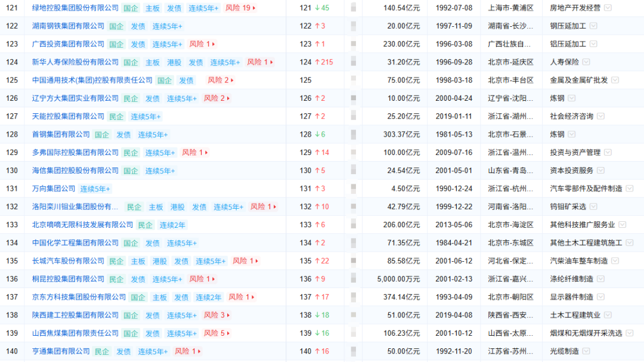
Task: Click capital value 206.00亿元
Action: point(402,225)
